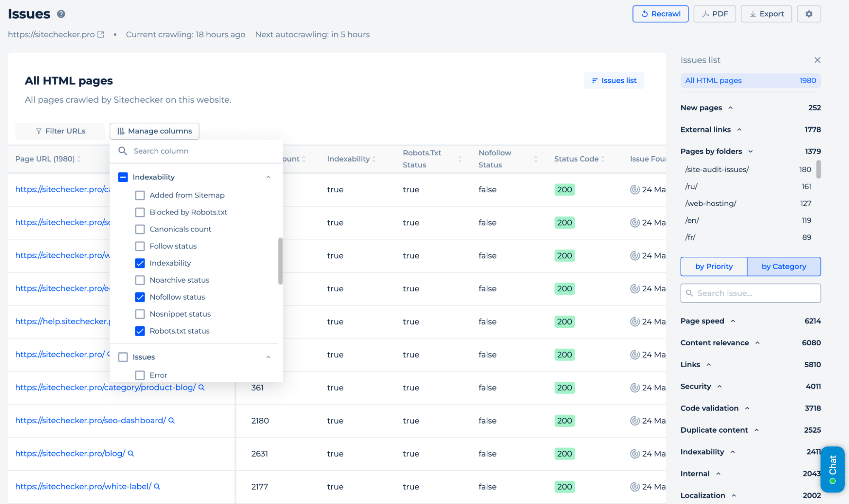Image resolution: width=849 pixels, height=504 pixels.
Task: Select All HTML pages in Issues list
Action: point(750,81)
